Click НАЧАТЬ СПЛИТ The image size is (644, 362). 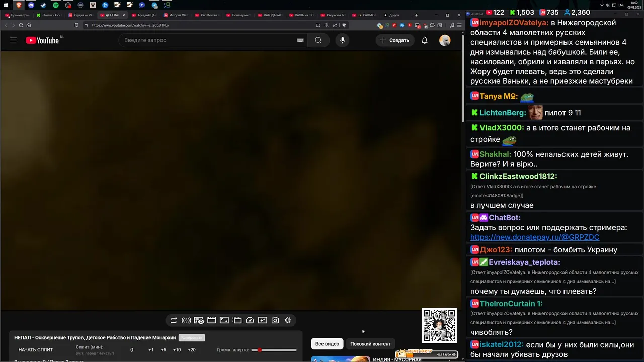(36, 350)
